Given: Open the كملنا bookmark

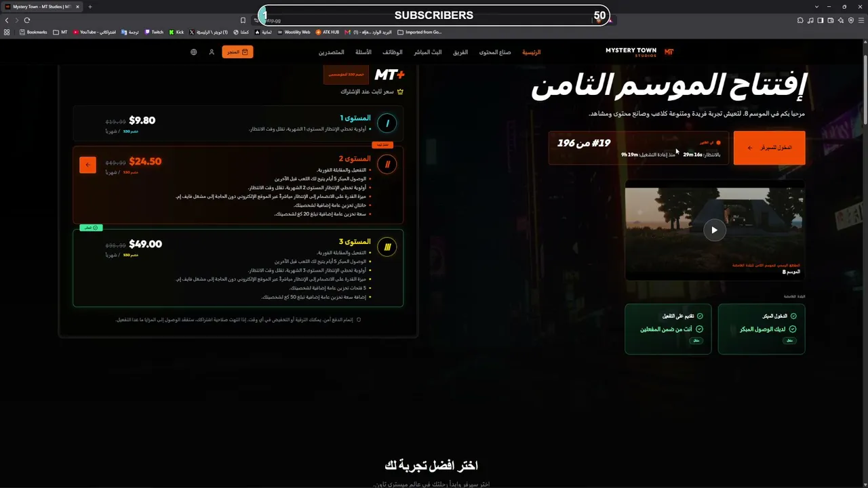Looking at the screenshot, I should coord(240,32).
